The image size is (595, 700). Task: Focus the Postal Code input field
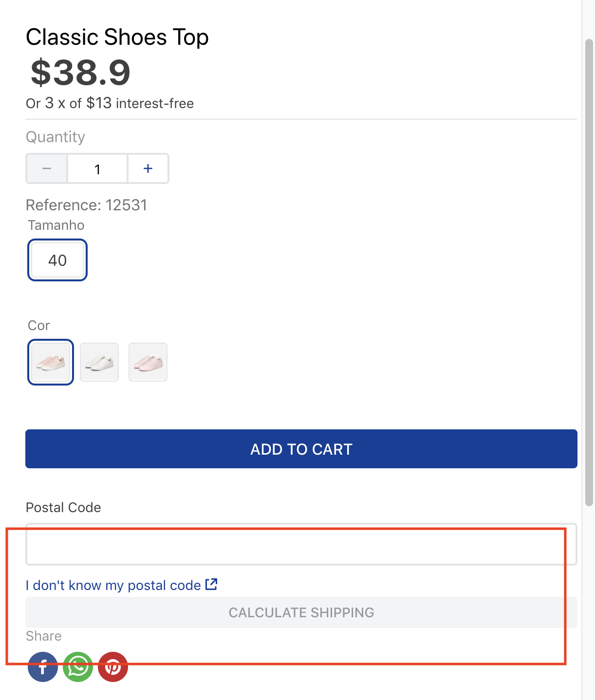point(301,544)
